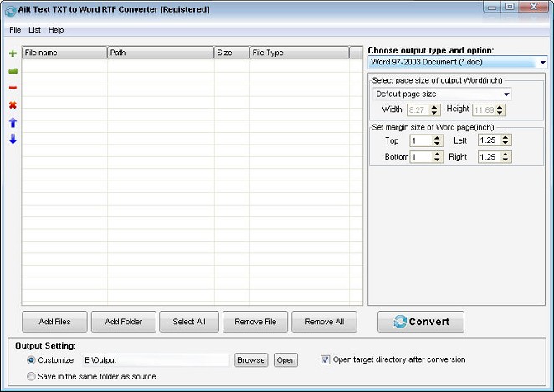
Task: Open the Help menu
Action: 56,30
